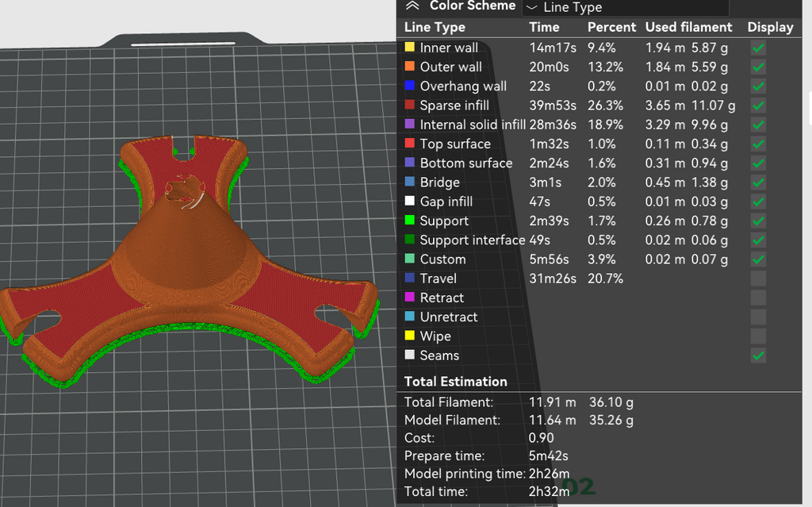Hide Support lines via its checkbox

758,221
